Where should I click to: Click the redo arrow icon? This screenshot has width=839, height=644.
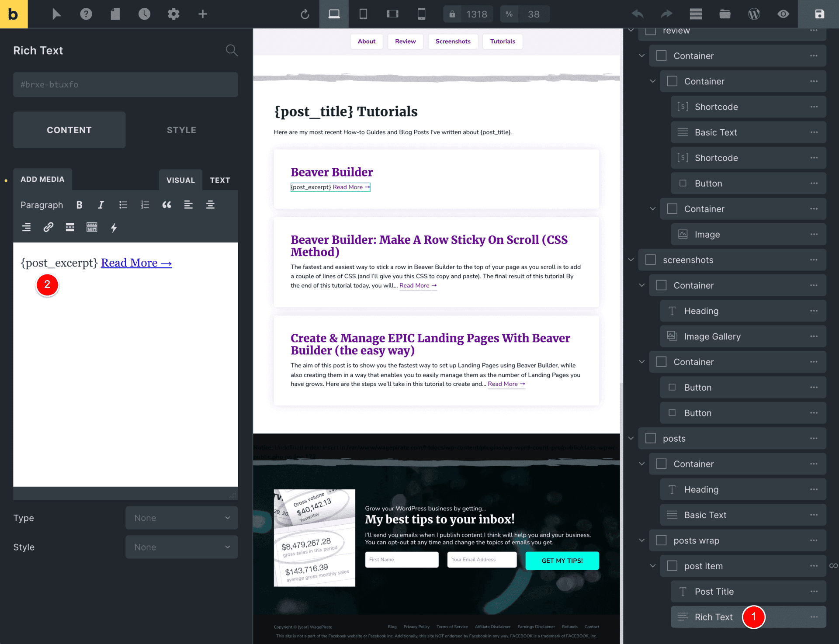tap(666, 14)
